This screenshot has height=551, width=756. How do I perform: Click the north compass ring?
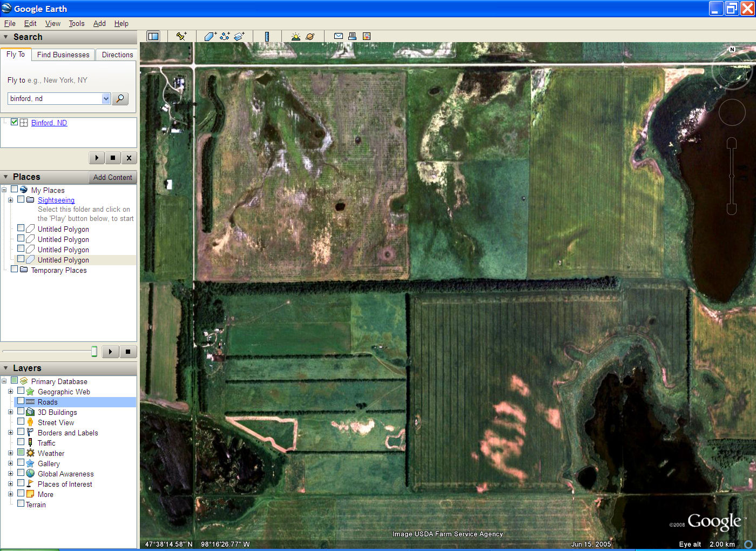[x=732, y=69]
